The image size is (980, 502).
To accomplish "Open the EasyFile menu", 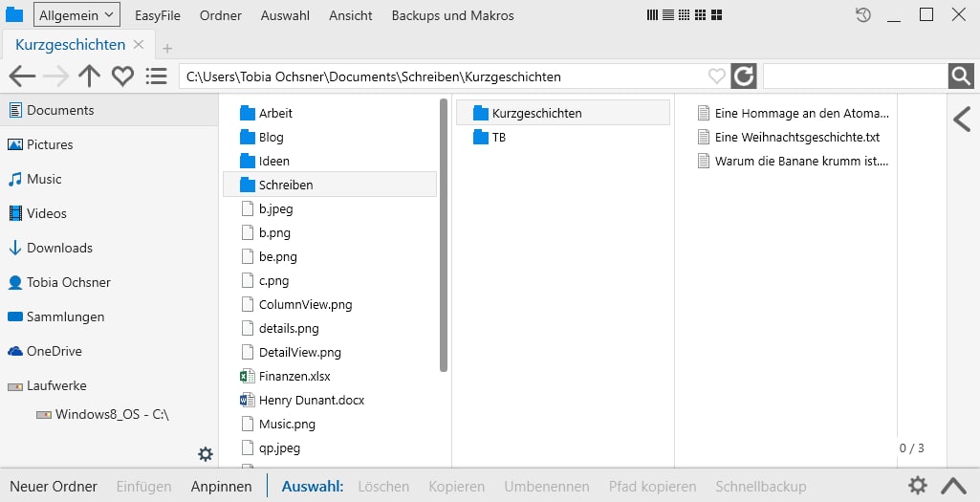I will tap(158, 15).
